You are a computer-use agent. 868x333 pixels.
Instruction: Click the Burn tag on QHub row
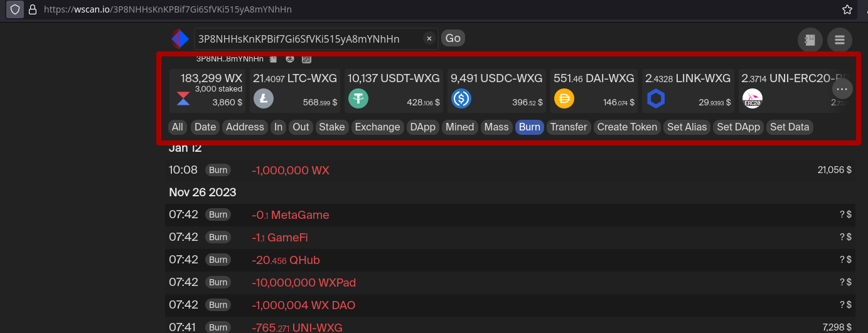(x=218, y=260)
